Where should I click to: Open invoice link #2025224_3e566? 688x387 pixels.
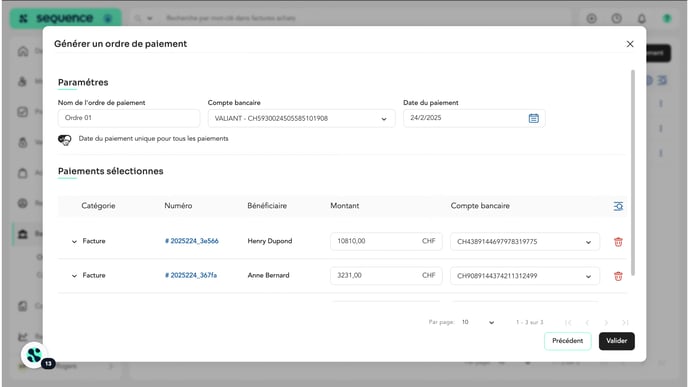(192, 241)
